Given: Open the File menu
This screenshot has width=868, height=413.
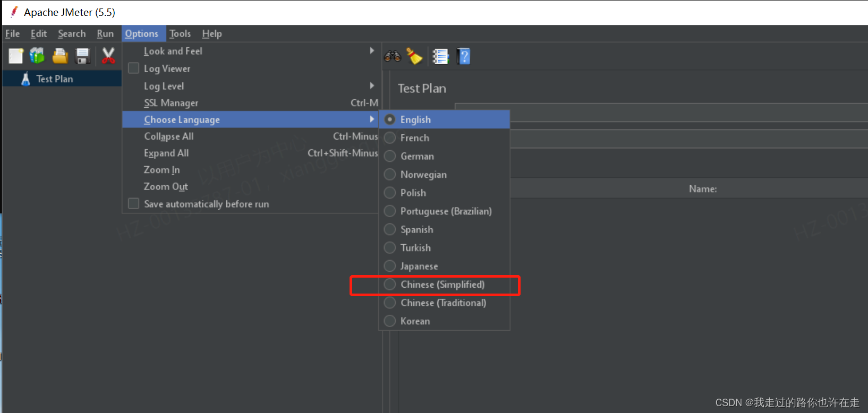Looking at the screenshot, I should pyautogui.click(x=13, y=33).
